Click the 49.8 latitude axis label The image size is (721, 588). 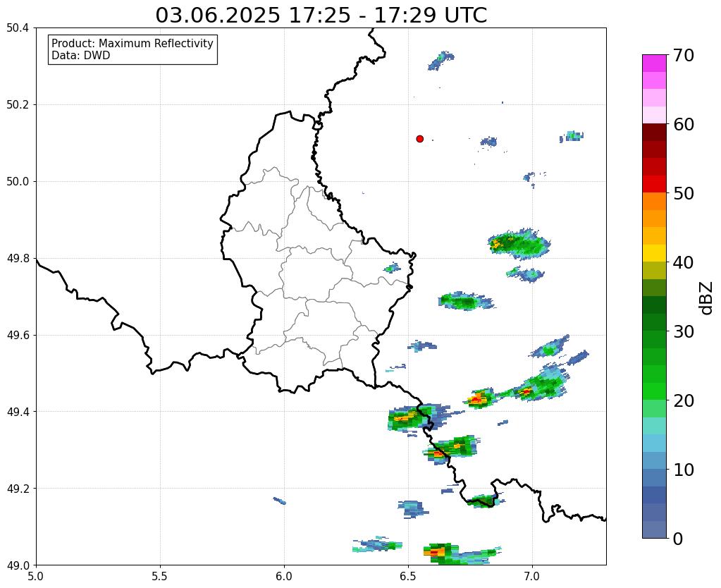18,259
